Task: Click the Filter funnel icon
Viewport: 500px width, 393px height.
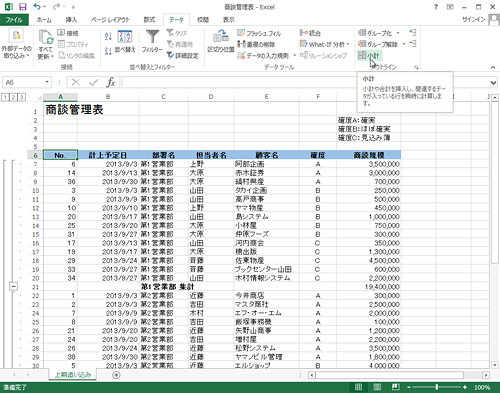Action: click(152, 37)
